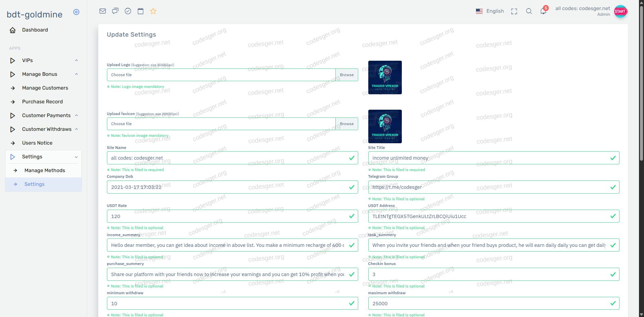Expand the VIPs menu
The height and width of the screenshot is (317, 644).
pos(44,60)
